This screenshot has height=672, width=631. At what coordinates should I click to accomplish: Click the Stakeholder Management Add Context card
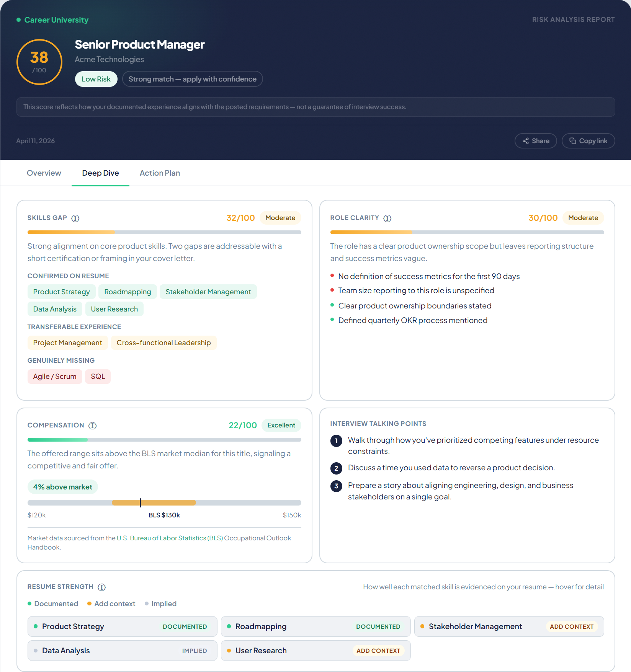click(x=509, y=626)
